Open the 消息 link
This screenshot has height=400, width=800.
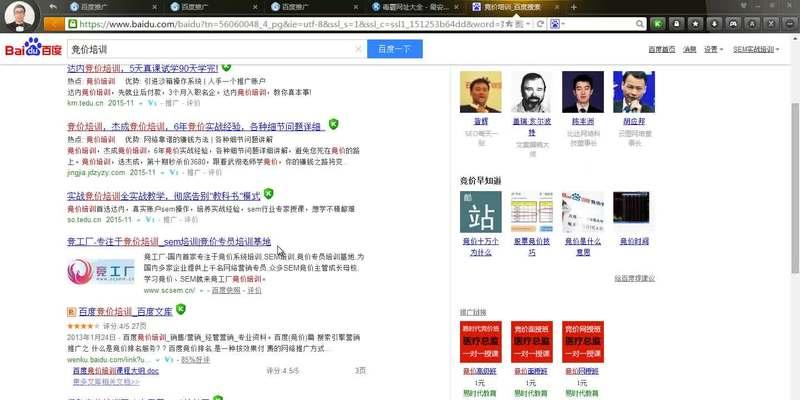pos(690,49)
